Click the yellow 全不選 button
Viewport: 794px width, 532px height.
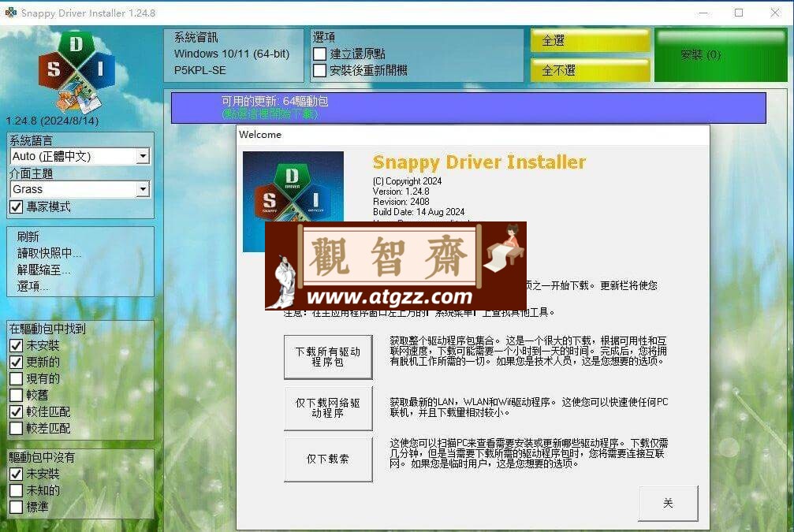pos(590,70)
